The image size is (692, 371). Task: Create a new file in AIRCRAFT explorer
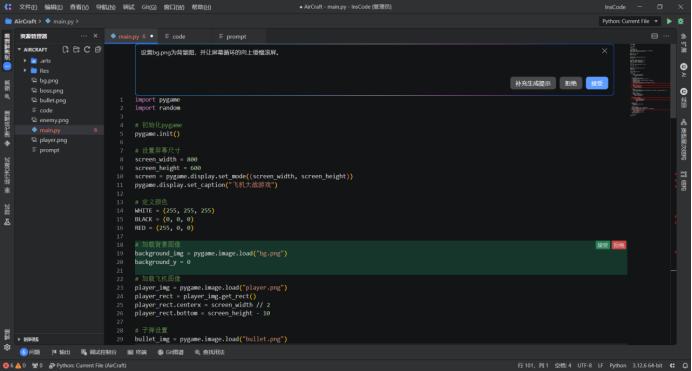65,49
